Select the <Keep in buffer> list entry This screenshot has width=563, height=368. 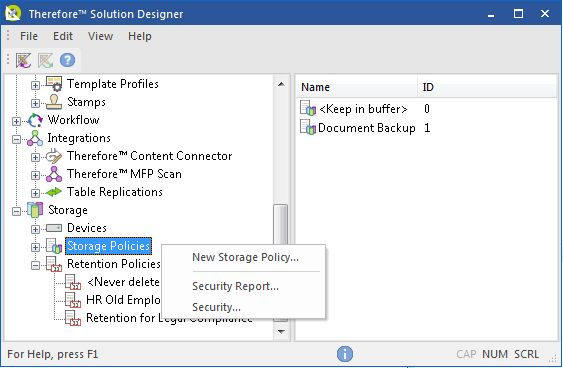click(363, 109)
